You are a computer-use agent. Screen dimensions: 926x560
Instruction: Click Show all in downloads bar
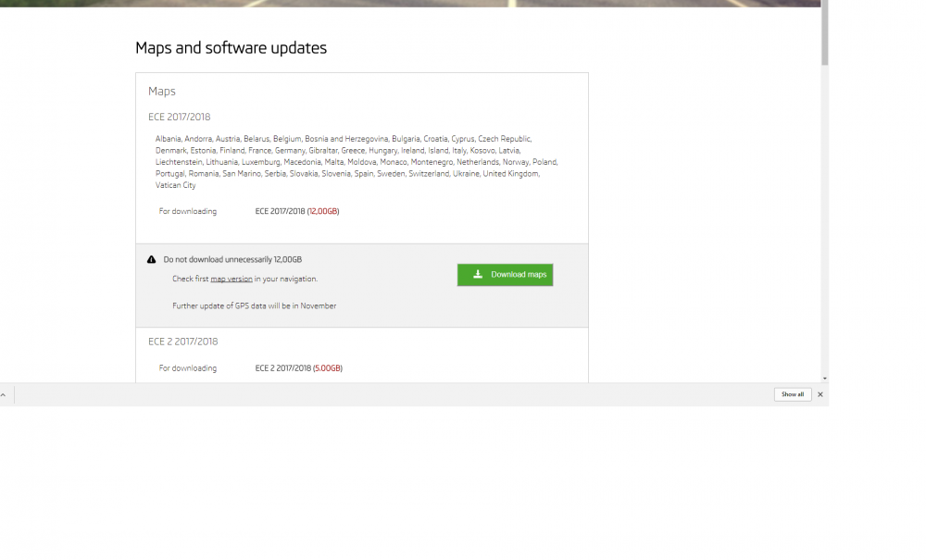tap(793, 394)
